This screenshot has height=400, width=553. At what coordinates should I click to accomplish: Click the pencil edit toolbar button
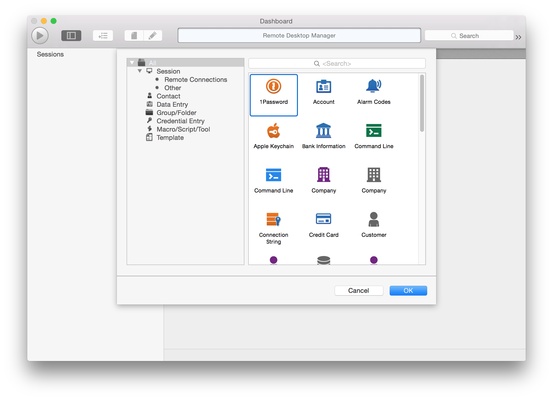(153, 36)
